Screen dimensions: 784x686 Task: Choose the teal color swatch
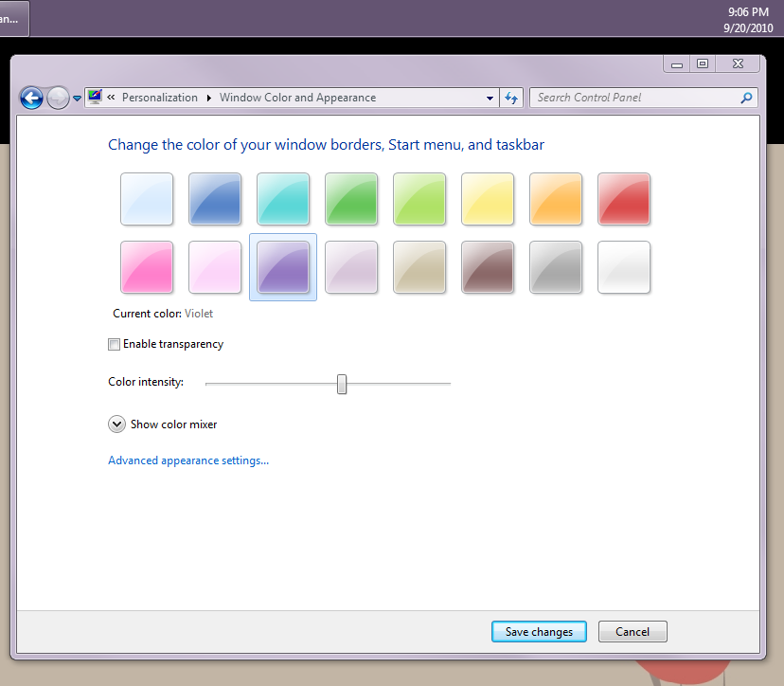coord(283,199)
